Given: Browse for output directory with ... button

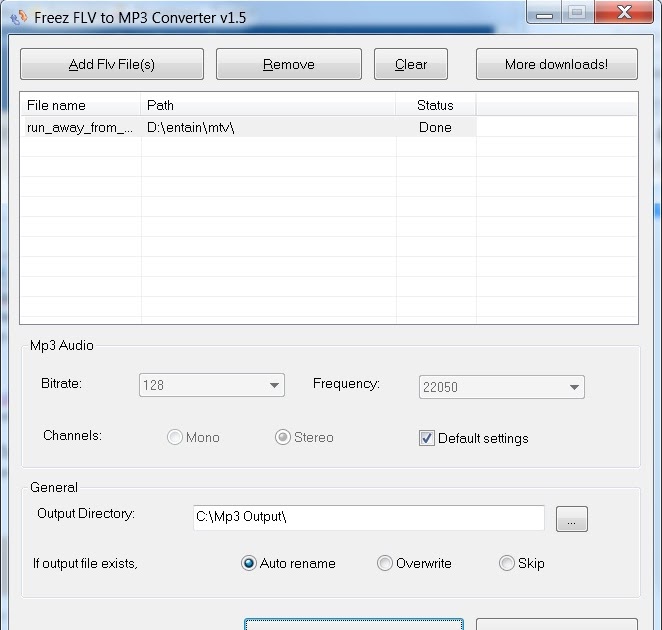Looking at the screenshot, I should tap(572, 519).
